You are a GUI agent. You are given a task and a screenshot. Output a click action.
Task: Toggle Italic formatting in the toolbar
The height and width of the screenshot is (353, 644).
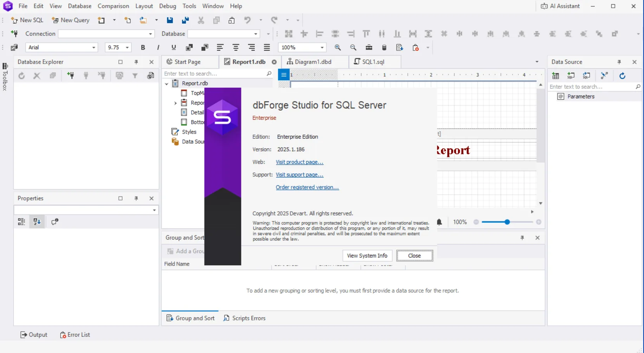pyautogui.click(x=158, y=47)
